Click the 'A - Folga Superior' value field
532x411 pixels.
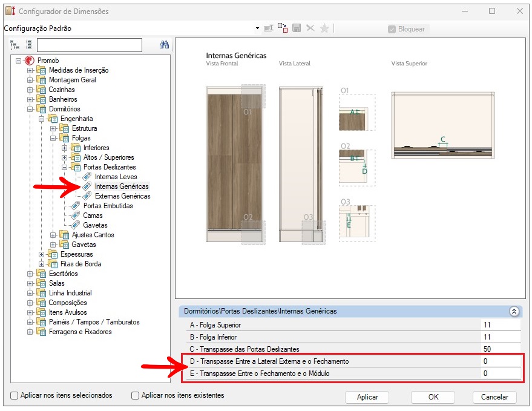(500, 325)
